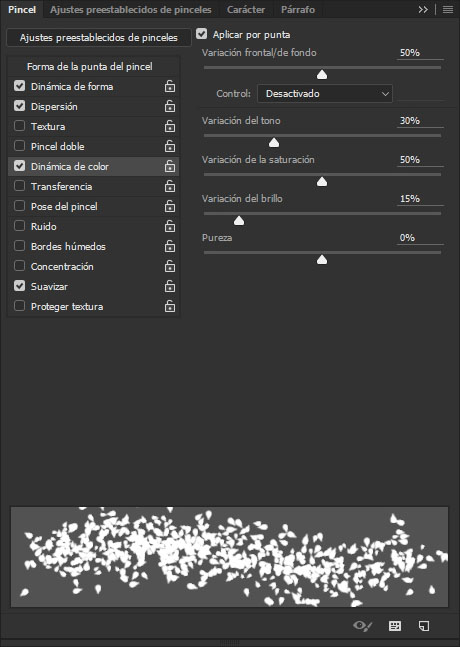
Task: Uncheck Suavizar checkbox
Action: point(19,286)
